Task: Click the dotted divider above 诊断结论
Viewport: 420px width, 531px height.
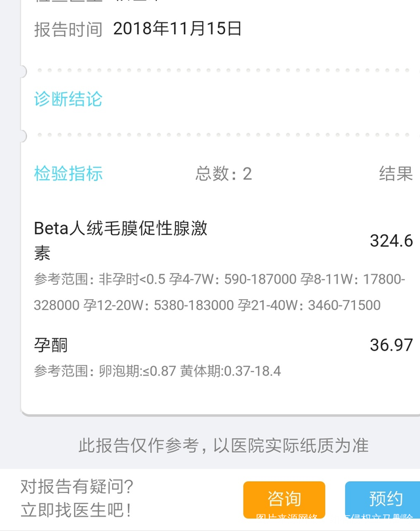Action: [x=222, y=70]
